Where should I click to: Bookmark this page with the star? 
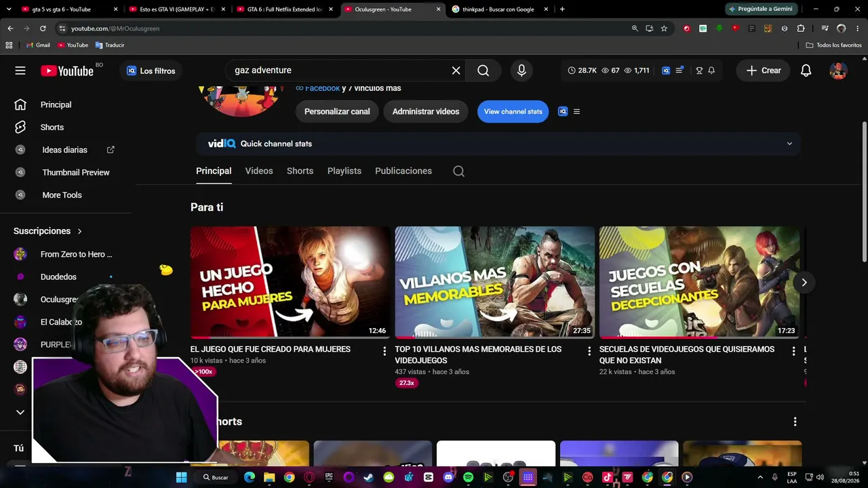pyautogui.click(x=664, y=28)
